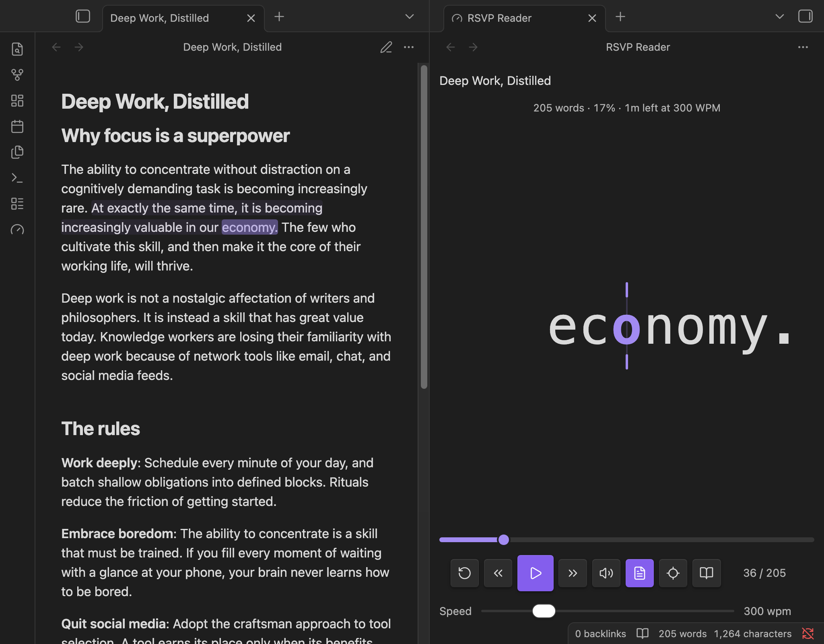Restart the RSVP reading from the beginning
The height and width of the screenshot is (644, 824).
tap(465, 573)
